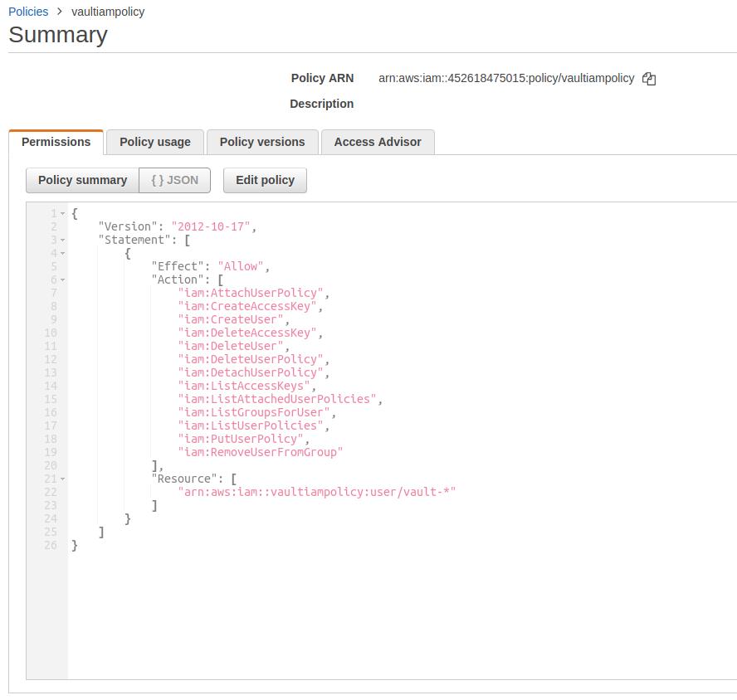Click the "Allow" effect value

click(x=241, y=266)
